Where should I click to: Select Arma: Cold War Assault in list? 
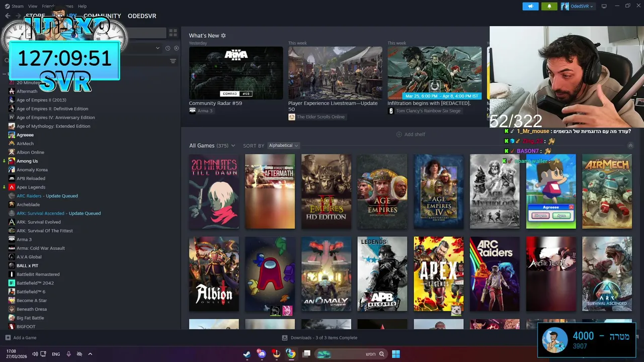[41, 248]
